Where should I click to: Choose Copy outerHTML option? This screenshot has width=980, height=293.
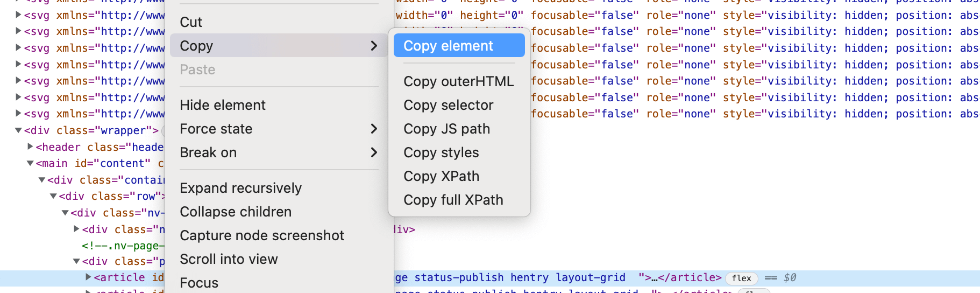tap(458, 81)
